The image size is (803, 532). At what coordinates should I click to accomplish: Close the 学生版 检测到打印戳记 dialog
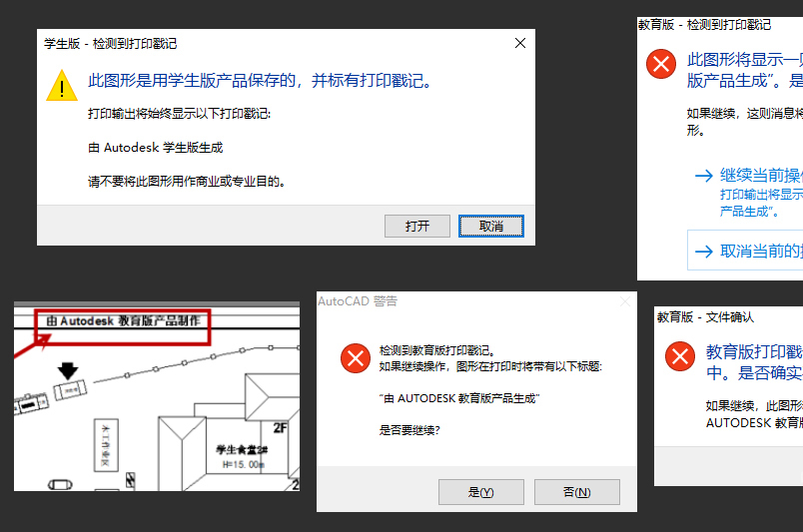click(519, 43)
